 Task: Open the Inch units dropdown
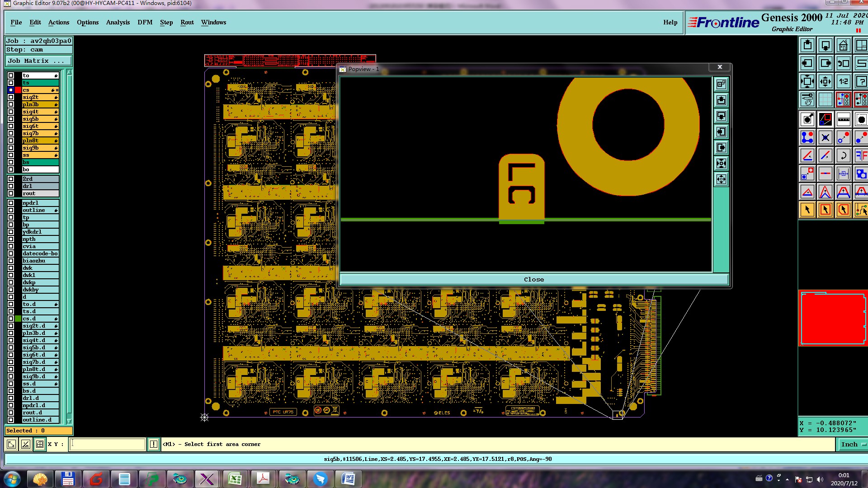[852, 445]
